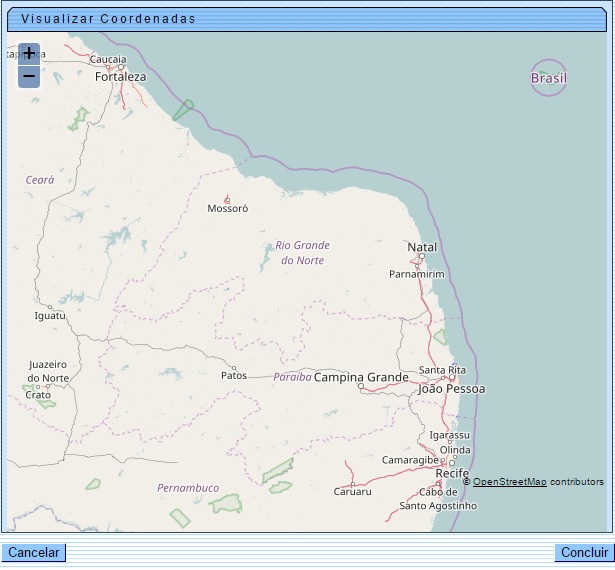The image size is (615, 570).
Task: Zoom in with the plus button
Action: [x=29, y=54]
